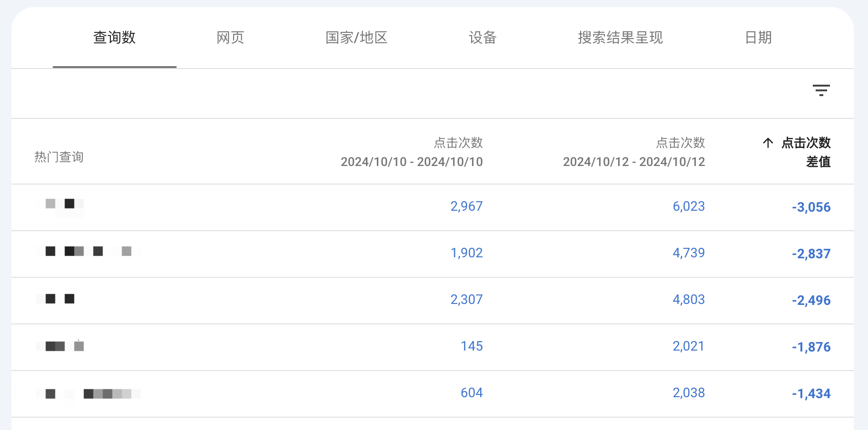Select the click value 145
Screen dimensions: 868x430
(472, 346)
